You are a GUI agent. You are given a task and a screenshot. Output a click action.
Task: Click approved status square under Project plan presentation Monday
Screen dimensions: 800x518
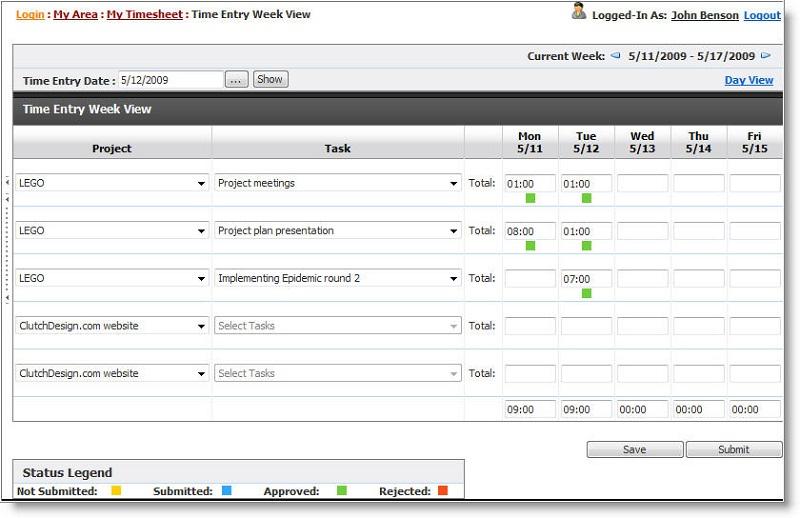click(x=531, y=245)
